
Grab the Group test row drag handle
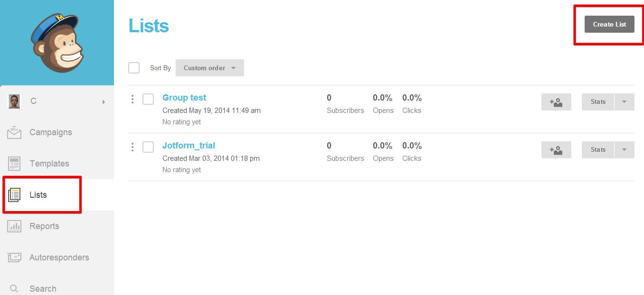pyautogui.click(x=133, y=99)
